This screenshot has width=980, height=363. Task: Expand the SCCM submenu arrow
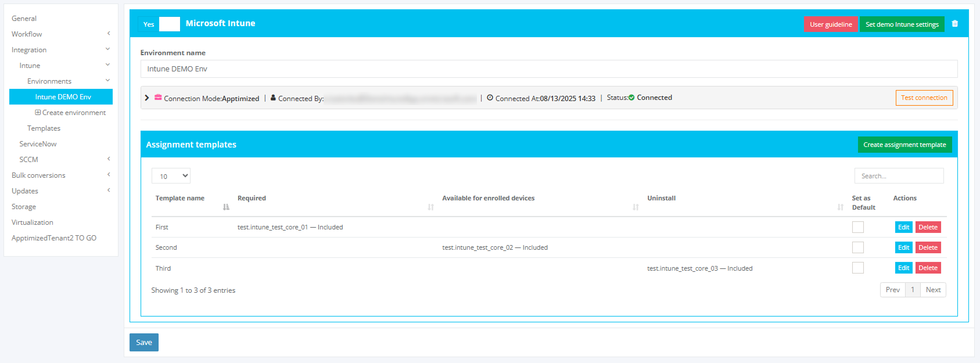[108, 159]
